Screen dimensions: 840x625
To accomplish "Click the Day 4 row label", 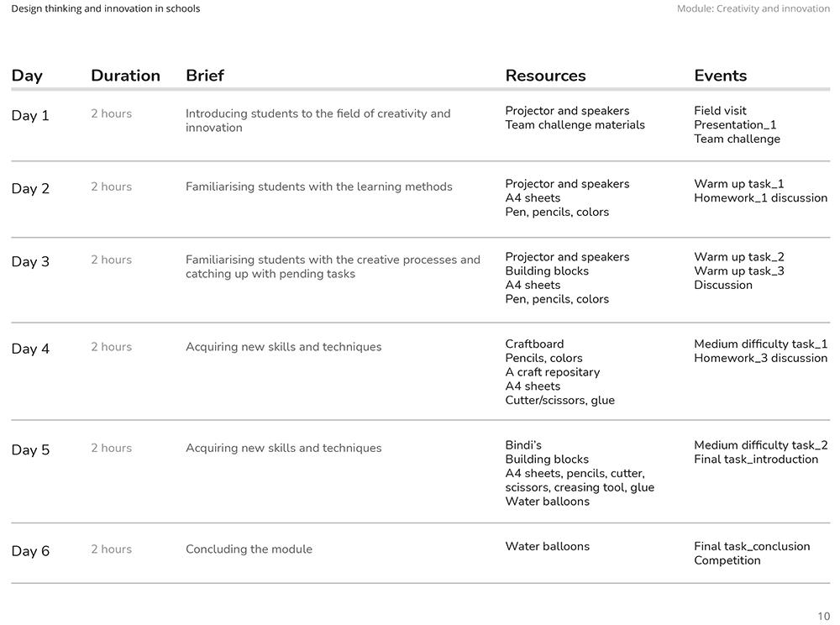I will point(30,349).
